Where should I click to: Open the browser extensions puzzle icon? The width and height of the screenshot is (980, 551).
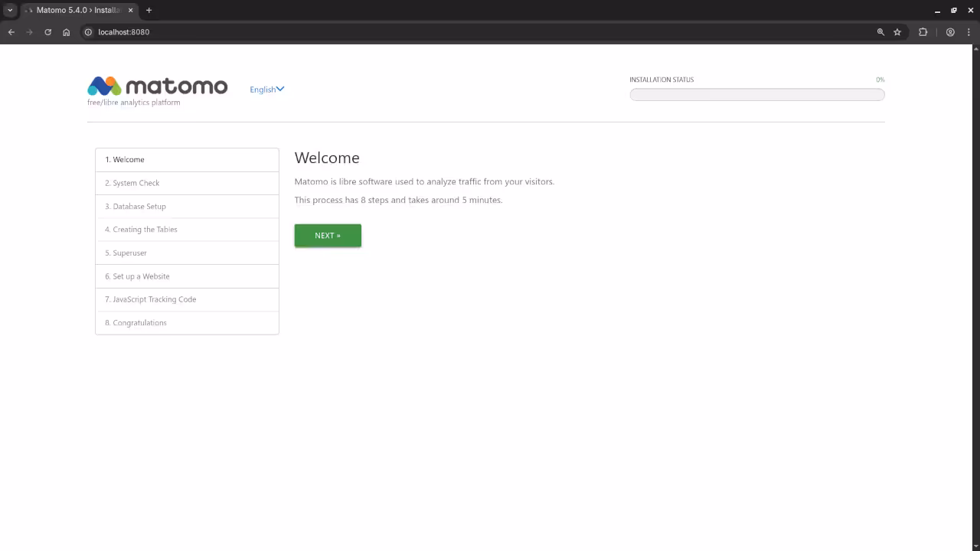(923, 32)
